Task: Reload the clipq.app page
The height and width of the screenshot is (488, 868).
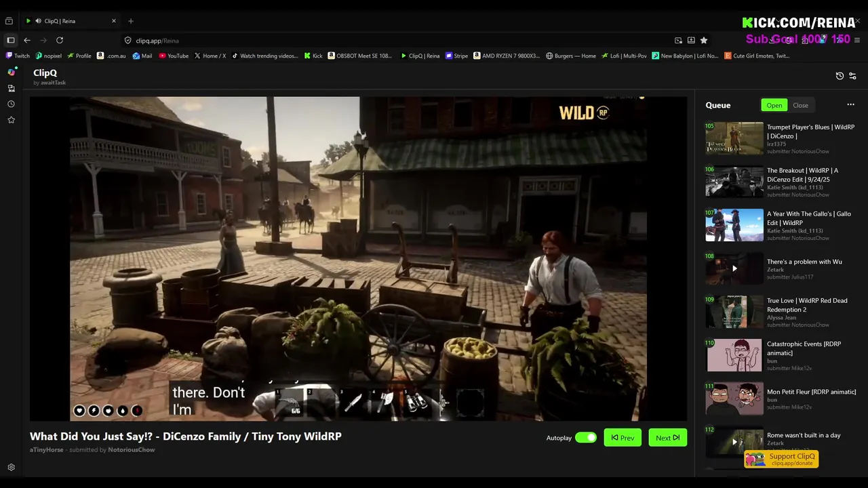Action: coord(60,41)
